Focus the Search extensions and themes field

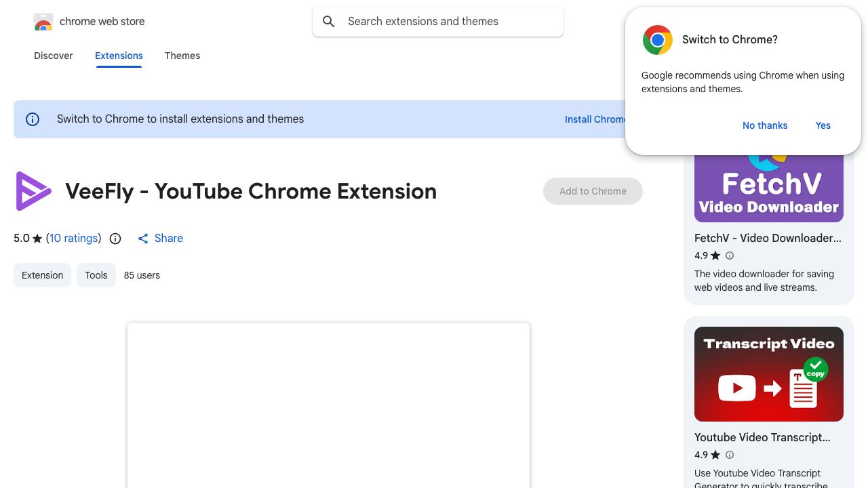tap(438, 22)
